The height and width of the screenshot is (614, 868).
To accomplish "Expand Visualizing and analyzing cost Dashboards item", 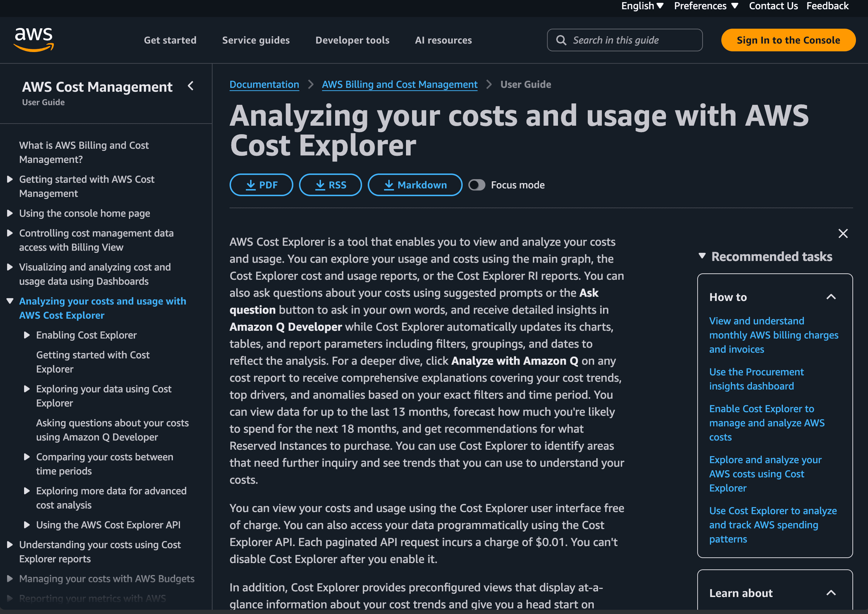I will (x=10, y=267).
